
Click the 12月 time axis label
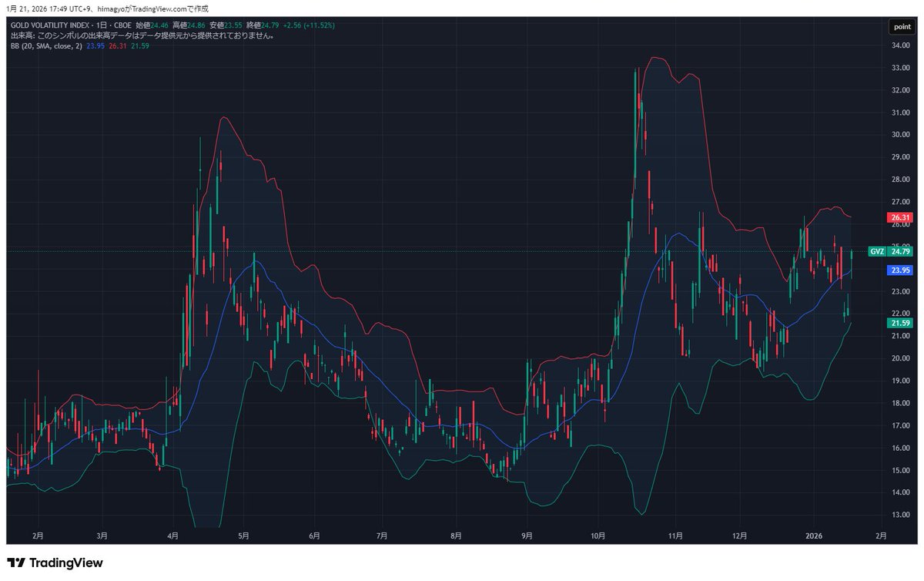coord(741,534)
